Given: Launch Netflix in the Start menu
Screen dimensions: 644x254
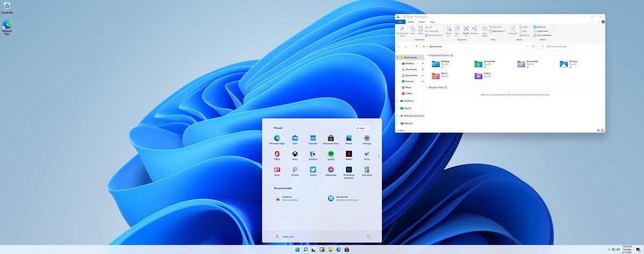Looking at the screenshot, I should click(x=349, y=154).
